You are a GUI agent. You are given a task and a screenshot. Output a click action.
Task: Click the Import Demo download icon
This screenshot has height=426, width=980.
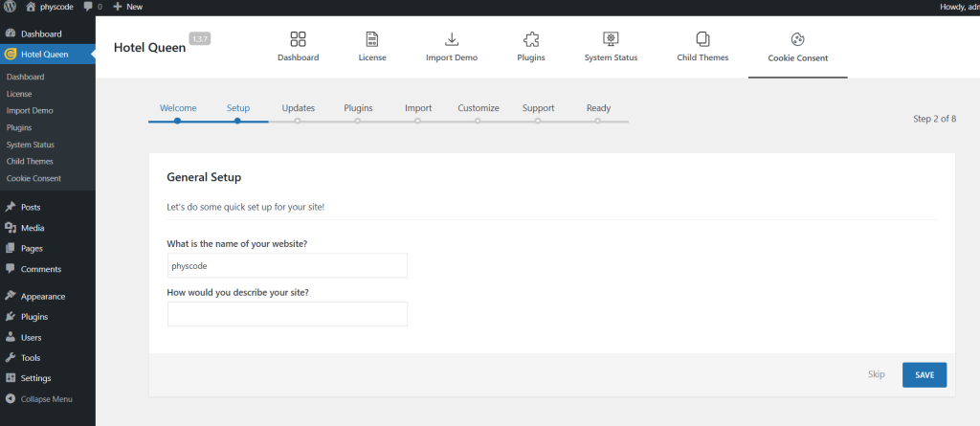(x=452, y=39)
